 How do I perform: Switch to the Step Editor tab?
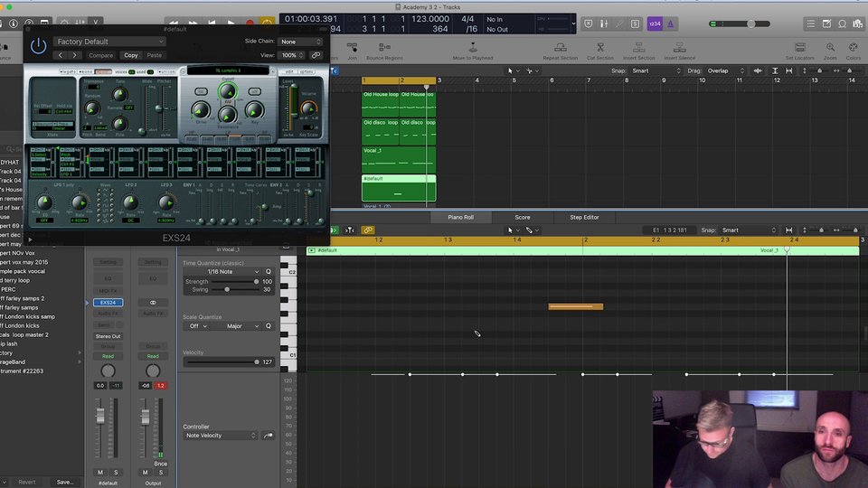click(x=585, y=218)
